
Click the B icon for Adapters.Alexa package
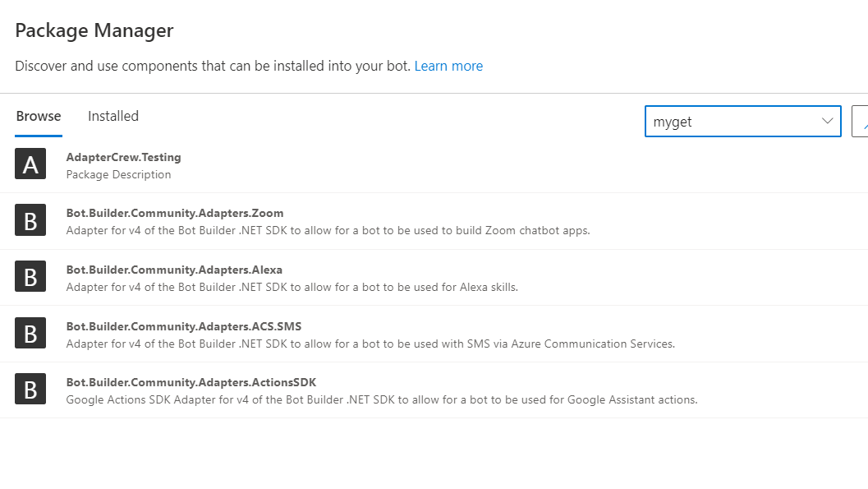[30, 277]
